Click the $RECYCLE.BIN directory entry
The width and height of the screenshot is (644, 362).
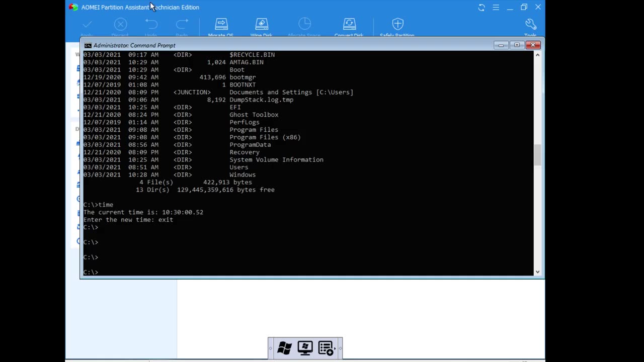click(252, 55)
